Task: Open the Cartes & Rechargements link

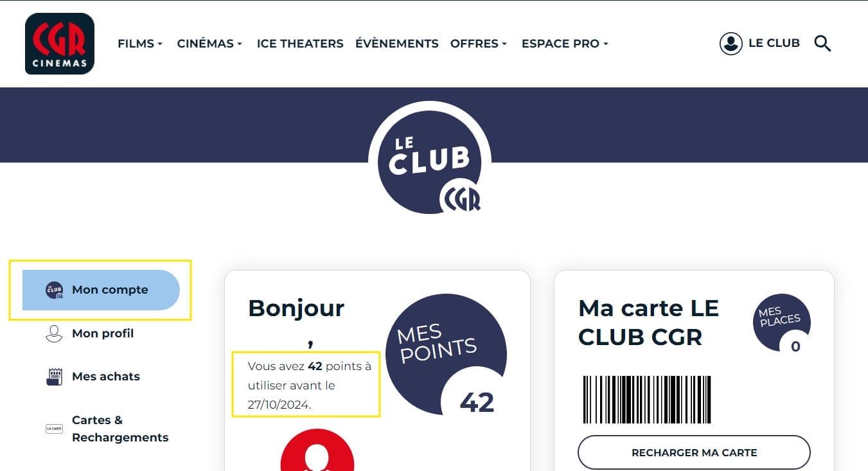Action: (x=120, y=429)
